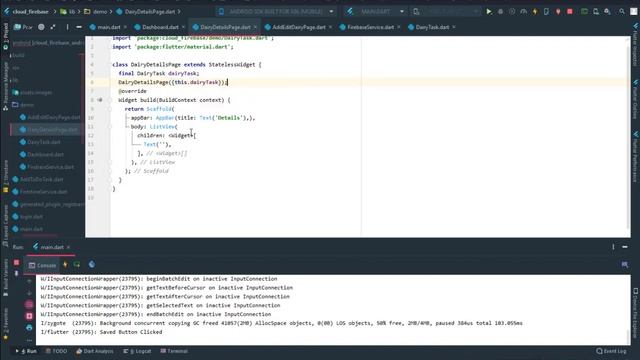The height and width of the screenshot is (360, 640).
Task: Open the Event Log button
Action: pos(611,351)
